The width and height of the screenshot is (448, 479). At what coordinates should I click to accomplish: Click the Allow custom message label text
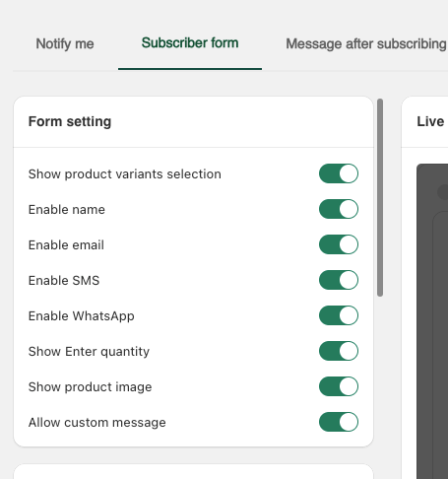97,423
